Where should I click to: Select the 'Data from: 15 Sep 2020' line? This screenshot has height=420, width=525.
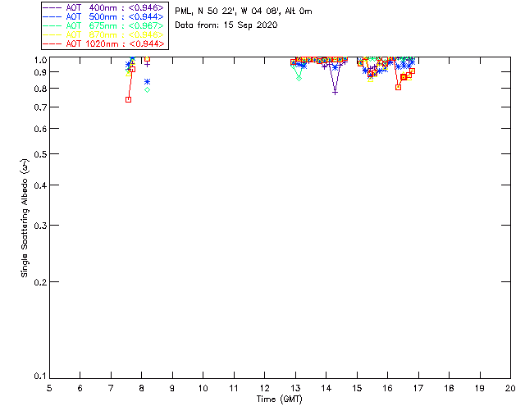pos(226,25)
